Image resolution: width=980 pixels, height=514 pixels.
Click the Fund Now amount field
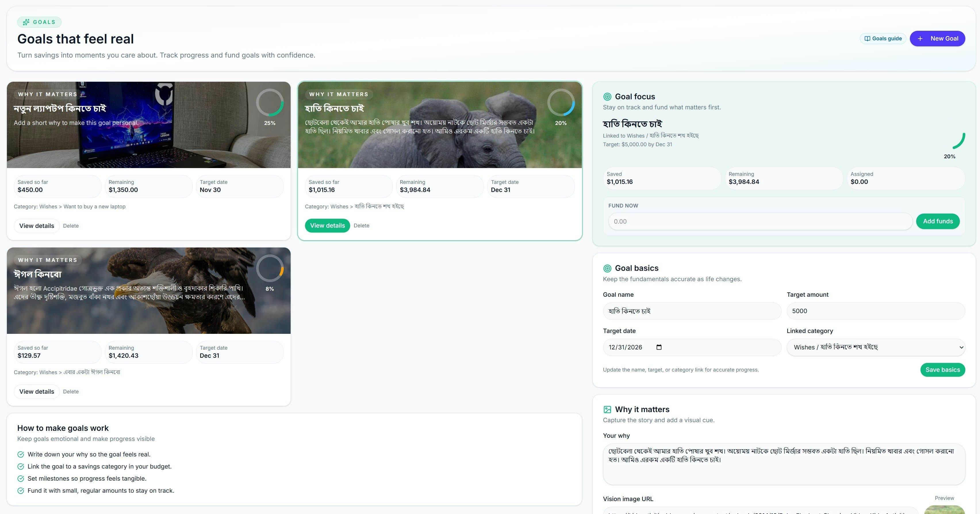[759, 221]
